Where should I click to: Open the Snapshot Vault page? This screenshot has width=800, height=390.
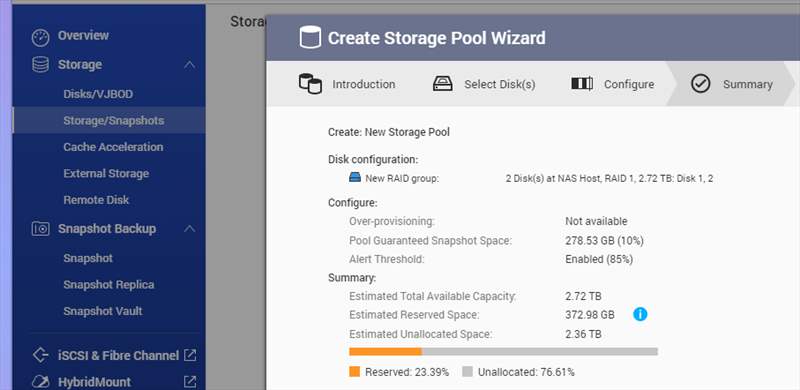(x=103, y=311)
